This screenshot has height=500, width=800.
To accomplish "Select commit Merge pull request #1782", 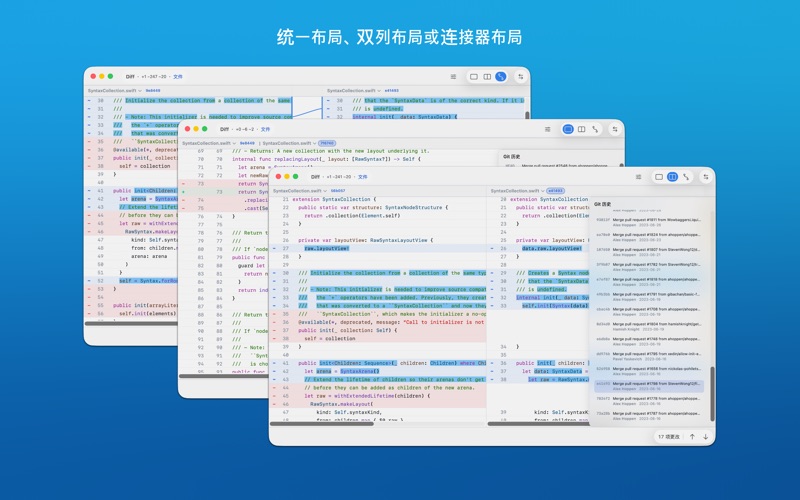I will click(x=649, y=267).
